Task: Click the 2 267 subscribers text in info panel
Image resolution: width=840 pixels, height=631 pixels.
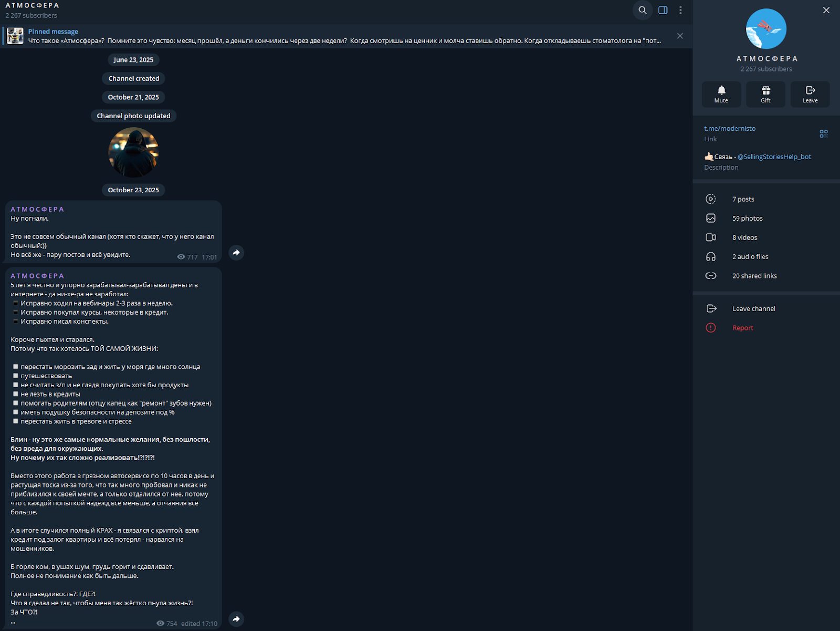Action: 766,69
